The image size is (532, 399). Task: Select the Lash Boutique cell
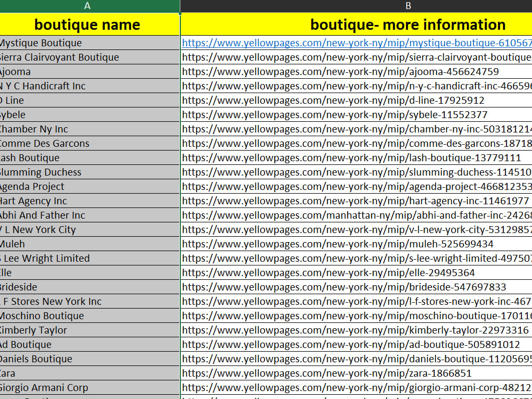tap(89, 158)
